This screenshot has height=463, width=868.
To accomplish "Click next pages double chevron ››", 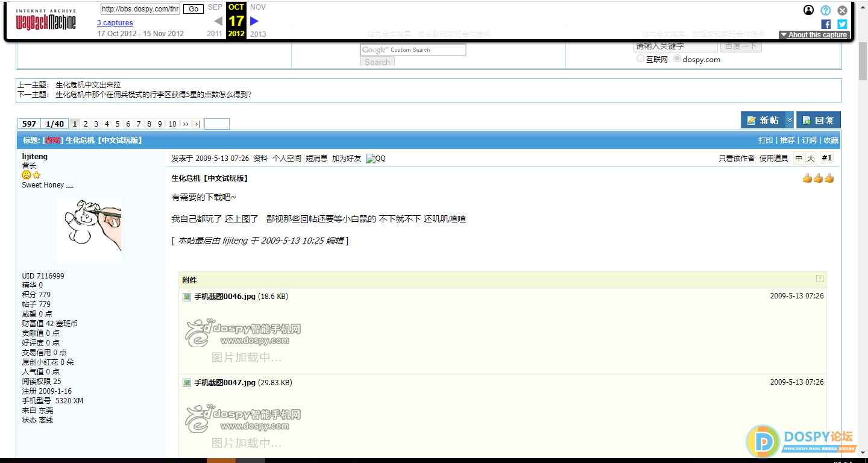I will click(x=186, y=124).
